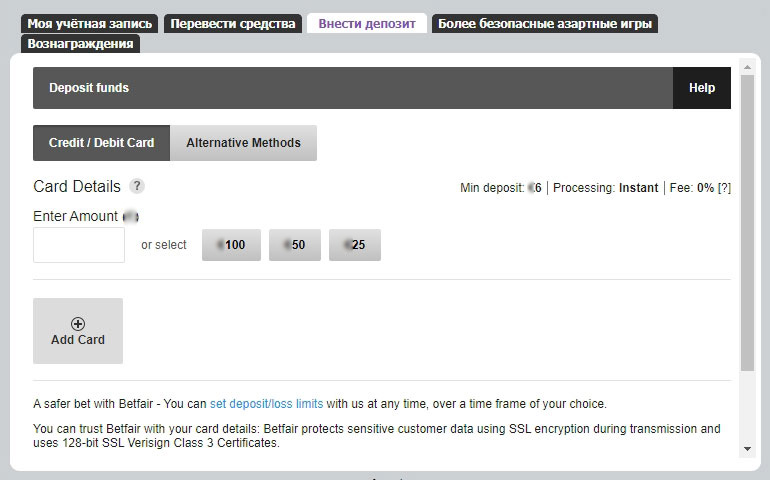
Task: Go to the Вознаграждения tab
Action: tap(81, 44)
